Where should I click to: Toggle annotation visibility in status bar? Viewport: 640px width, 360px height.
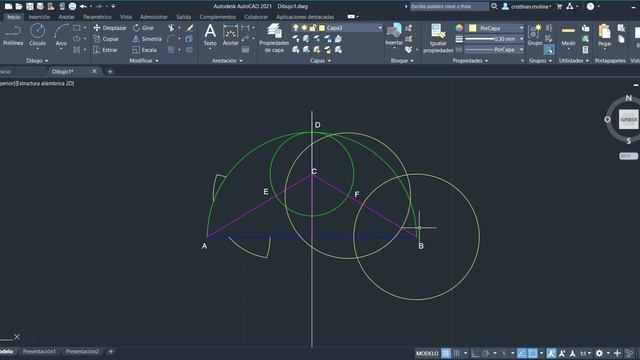pos(551,353)
